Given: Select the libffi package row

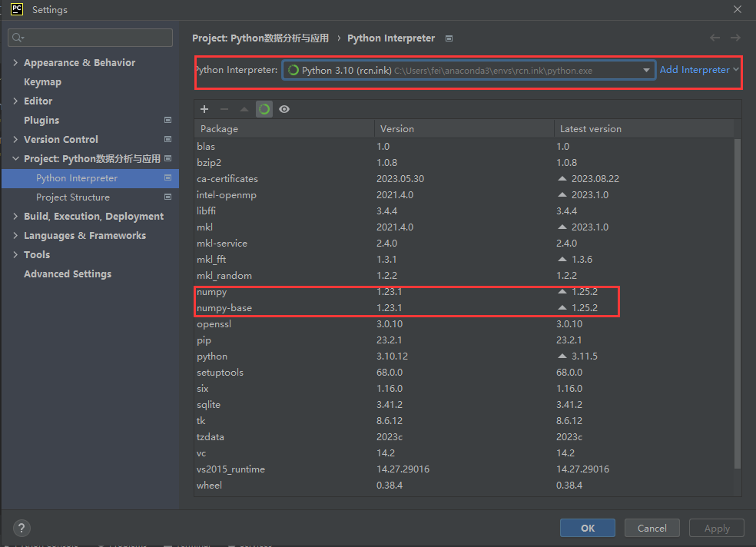Looking at the screenshot, I should pos(464,211).
